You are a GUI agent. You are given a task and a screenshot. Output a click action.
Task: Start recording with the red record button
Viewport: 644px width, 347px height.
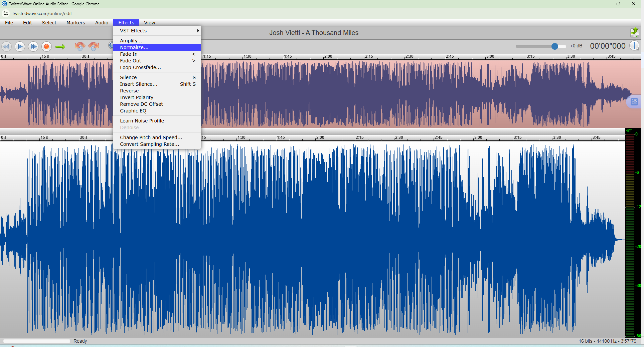tap(46, 46)
